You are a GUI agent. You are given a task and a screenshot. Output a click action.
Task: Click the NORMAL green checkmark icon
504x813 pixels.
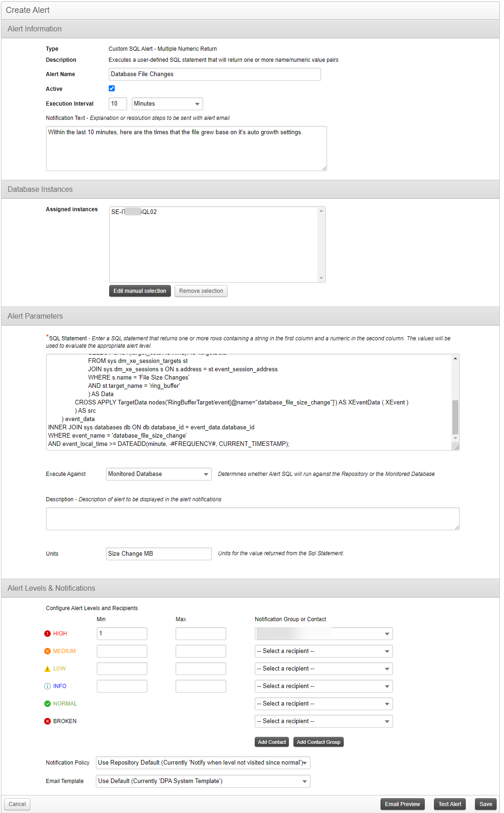47,704
